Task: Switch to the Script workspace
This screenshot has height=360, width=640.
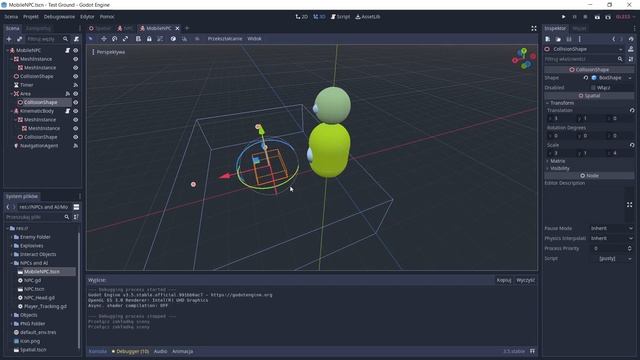Action: pos(340,17)
